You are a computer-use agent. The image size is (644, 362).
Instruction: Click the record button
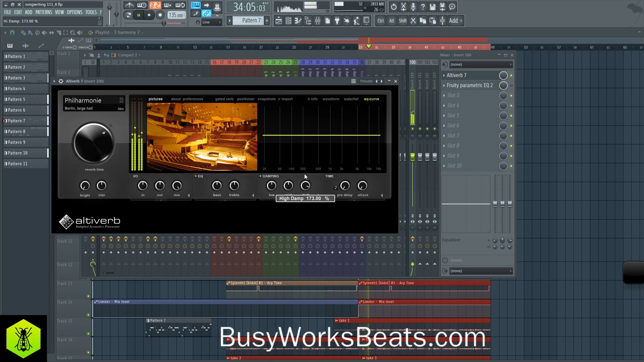click(160, 15)
